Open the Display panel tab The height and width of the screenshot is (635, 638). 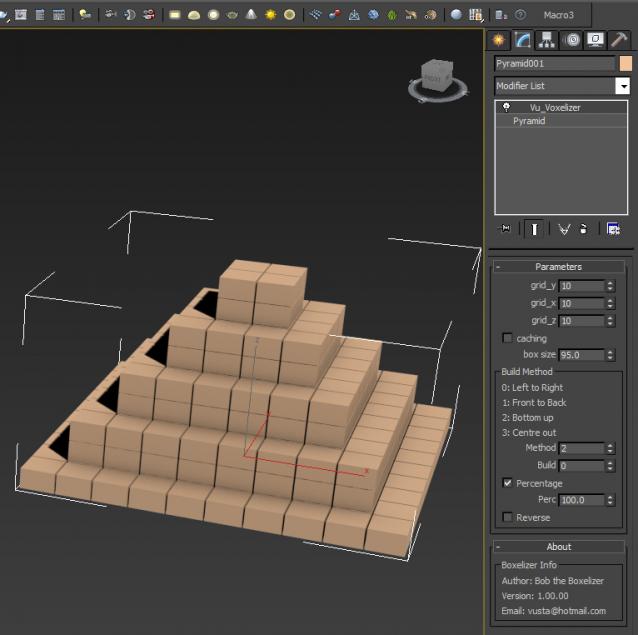pyautogui.click(x=595, y=40)
